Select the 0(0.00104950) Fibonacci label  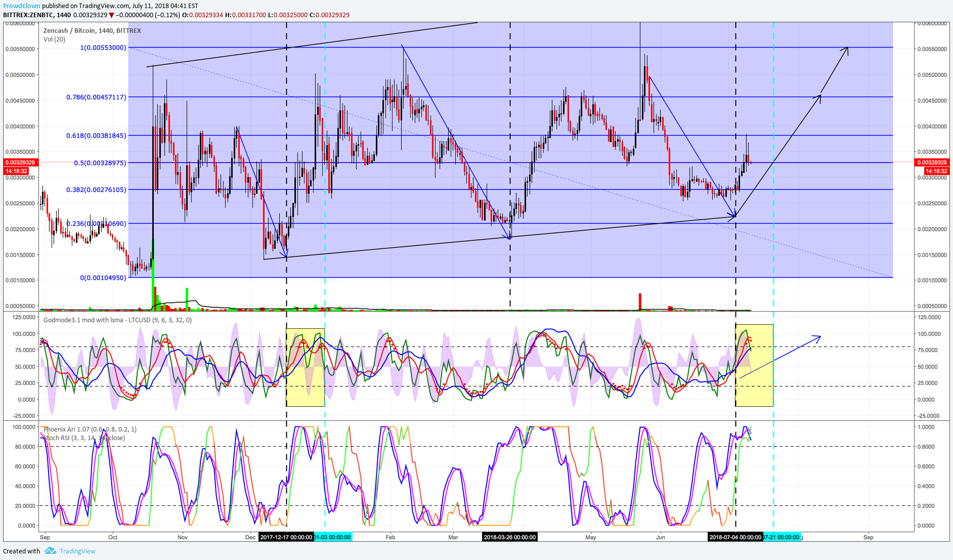pos(103,278)
